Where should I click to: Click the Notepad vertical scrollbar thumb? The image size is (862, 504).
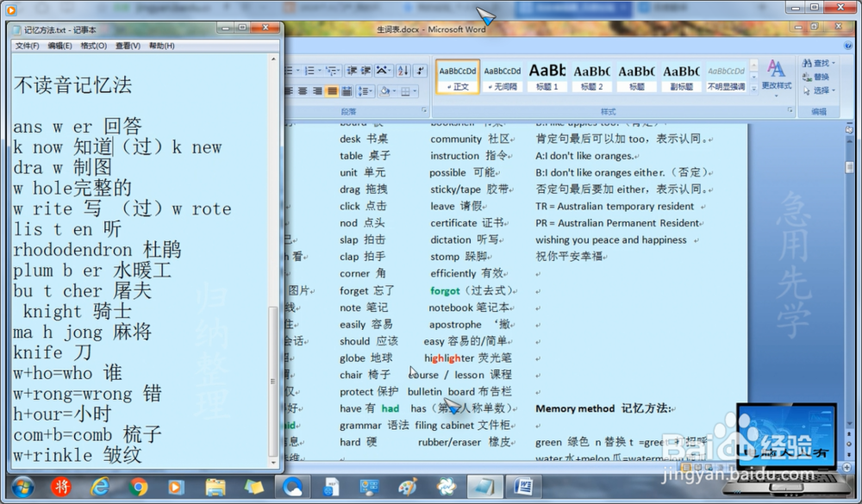click(272, 382)
